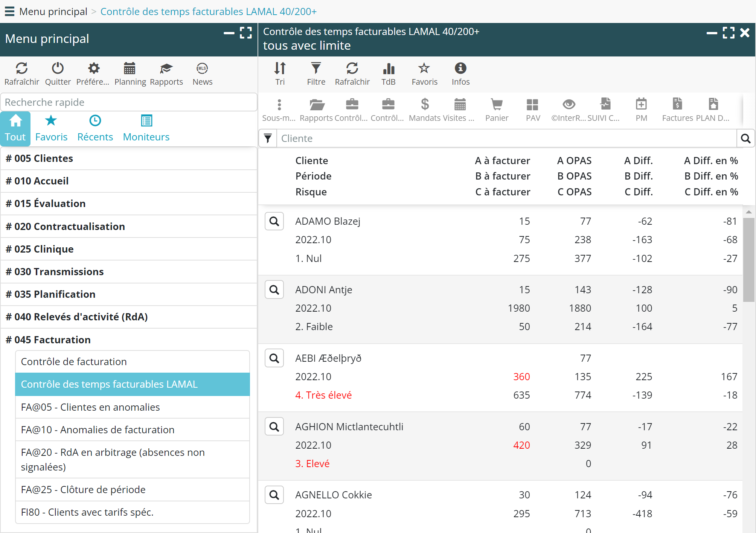The height and width of the screenshot is (533, 756).
Task: Switch to the Récents tab
Action: [x=95, y=128]
